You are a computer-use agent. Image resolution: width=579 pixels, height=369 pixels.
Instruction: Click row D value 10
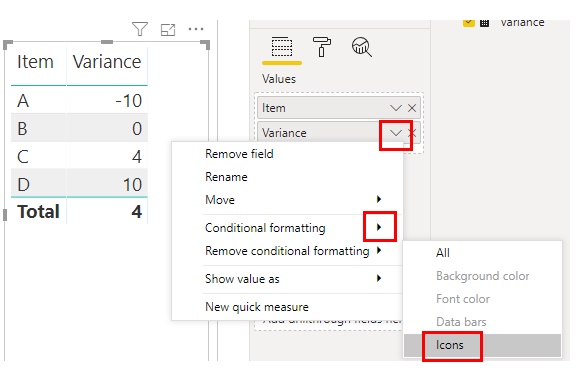point(132,185)
